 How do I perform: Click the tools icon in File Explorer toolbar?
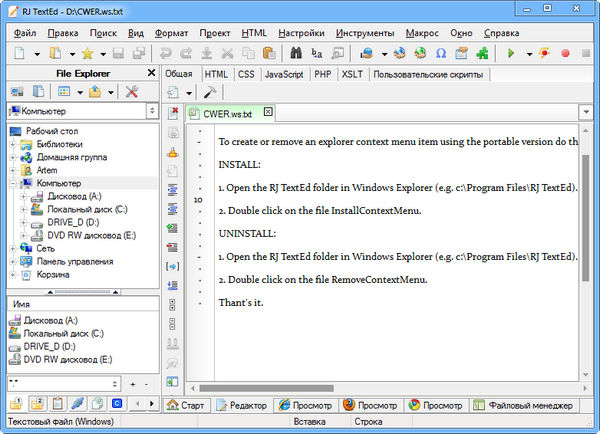132,92
